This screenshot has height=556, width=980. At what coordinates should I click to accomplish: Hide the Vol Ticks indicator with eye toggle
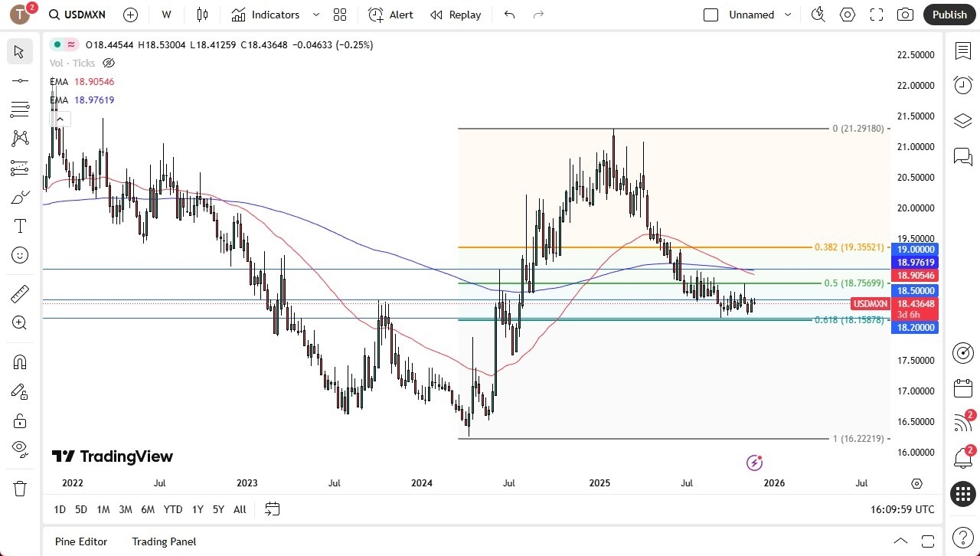109,63
